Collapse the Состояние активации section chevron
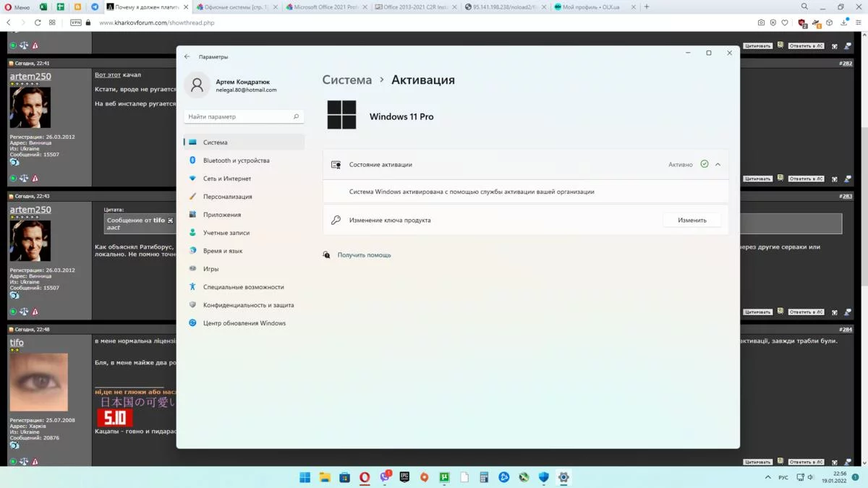Screen dimensions: 868x488 click(x=718, y=165)
